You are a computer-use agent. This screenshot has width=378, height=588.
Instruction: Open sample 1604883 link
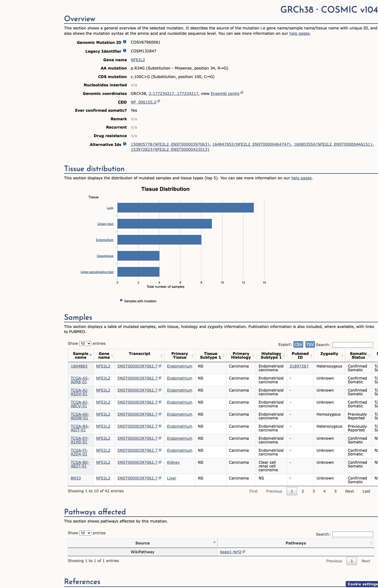tap(79, 366)
